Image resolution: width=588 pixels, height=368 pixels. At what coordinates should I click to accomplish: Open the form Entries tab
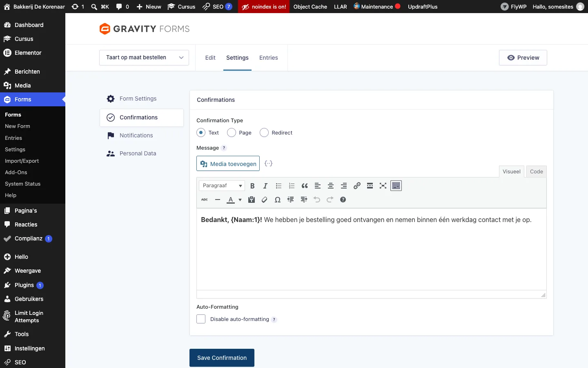pyautogui.click(x=269, y=58)
